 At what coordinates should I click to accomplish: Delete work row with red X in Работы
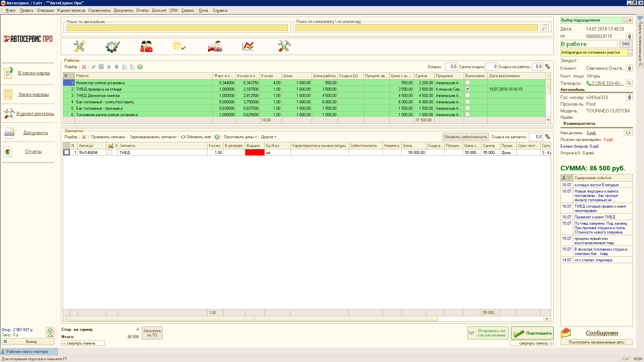click(x=84, y=67)
